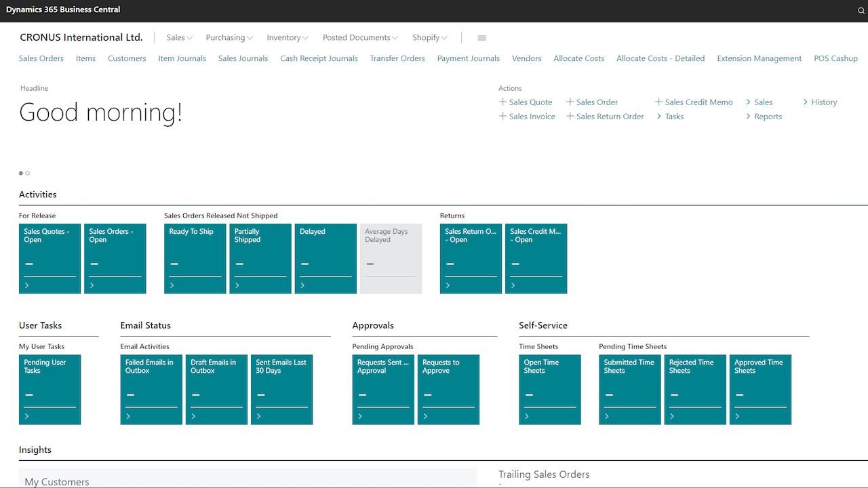
Task: Select the second headline page dot
Action: (x=28, y=174)
